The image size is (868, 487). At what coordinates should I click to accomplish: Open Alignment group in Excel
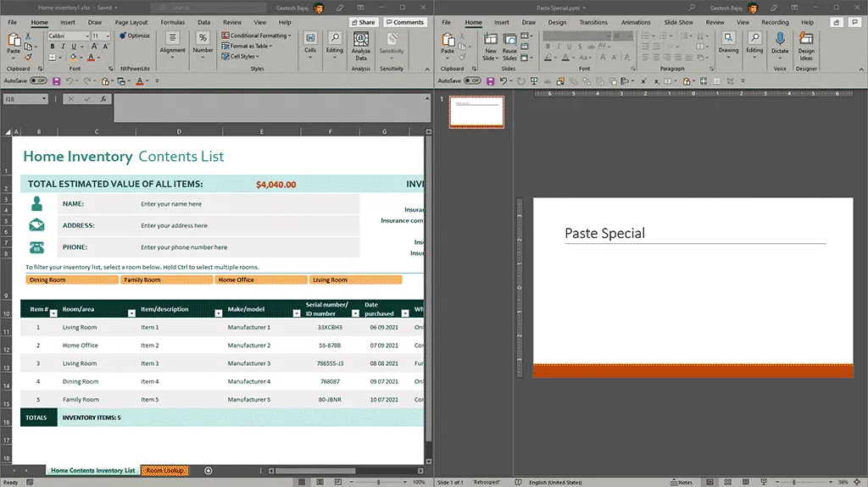click(x=173, y=43)
